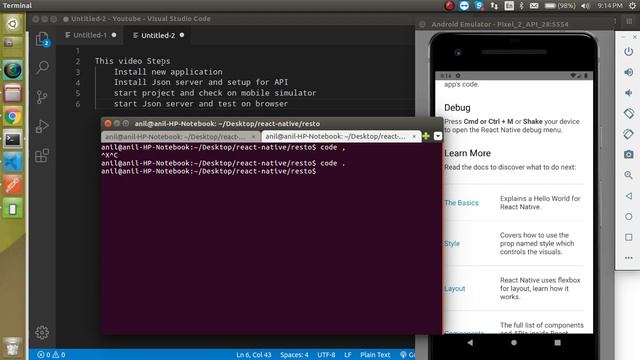
Task: Open the Style link in emulator
Action: pyautogui.click(x=452, y=244)
